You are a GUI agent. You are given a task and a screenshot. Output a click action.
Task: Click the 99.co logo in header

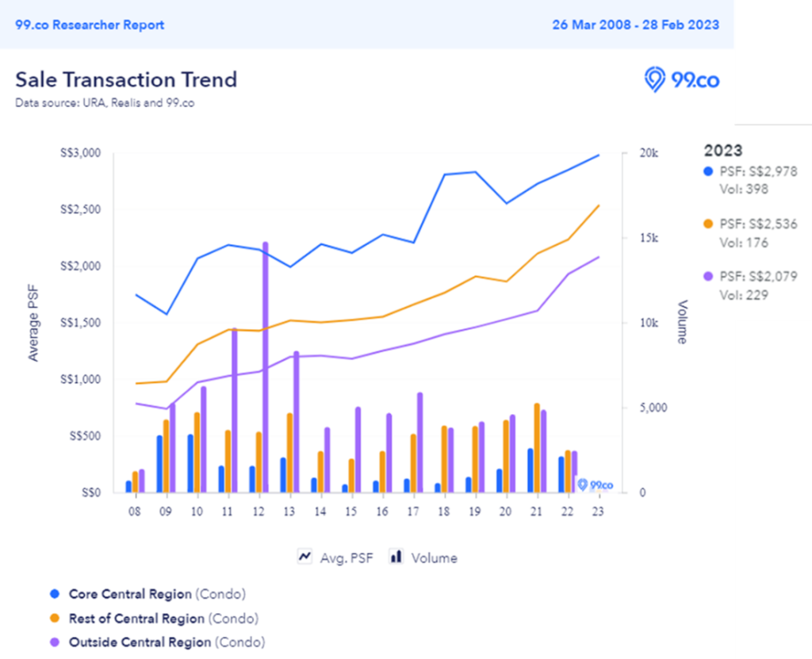pos(681,80)
